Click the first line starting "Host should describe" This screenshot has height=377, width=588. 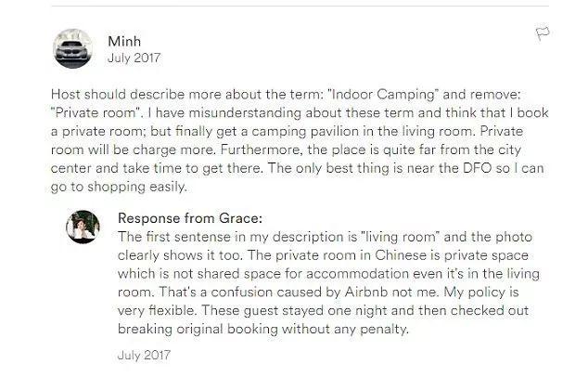coord(286,95)
